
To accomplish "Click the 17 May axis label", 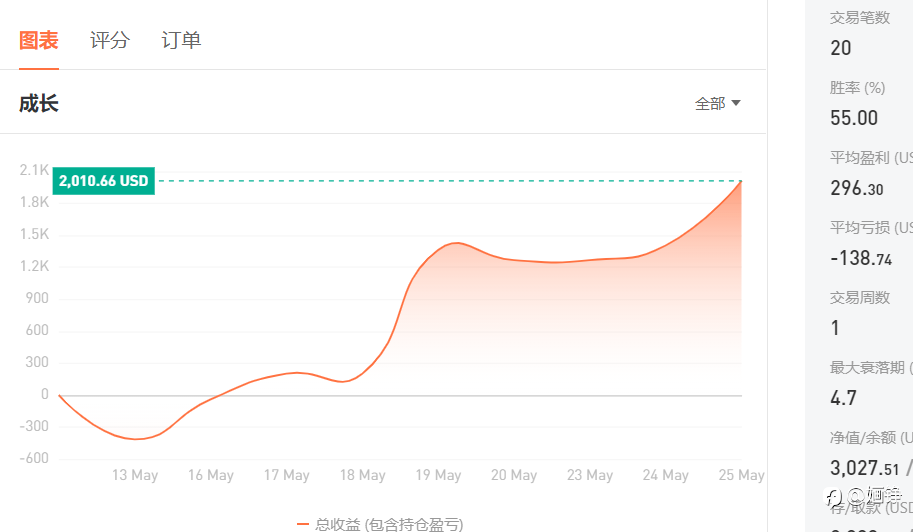I will point(286,475).
